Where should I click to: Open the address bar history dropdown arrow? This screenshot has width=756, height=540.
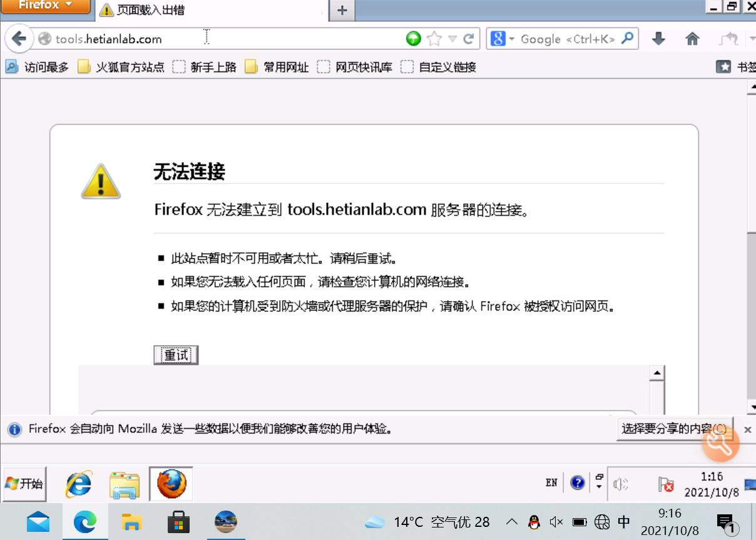click(452, 39)
